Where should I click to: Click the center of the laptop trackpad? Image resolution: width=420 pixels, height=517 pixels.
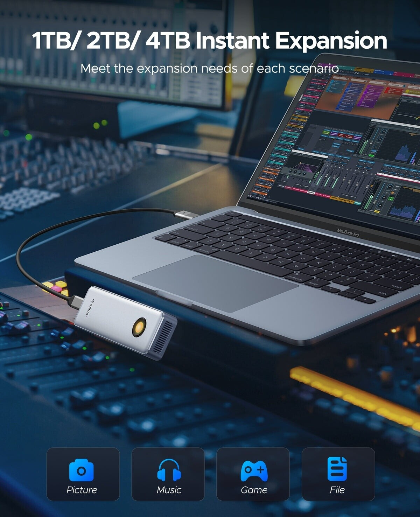[215, 282]
